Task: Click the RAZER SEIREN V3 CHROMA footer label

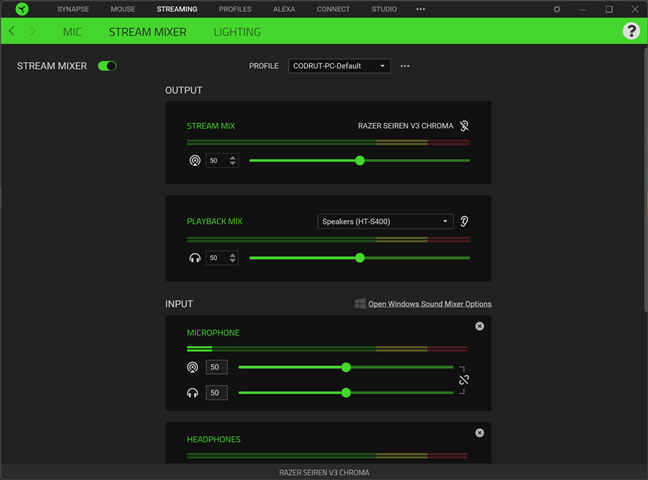Action: [324, 473]
